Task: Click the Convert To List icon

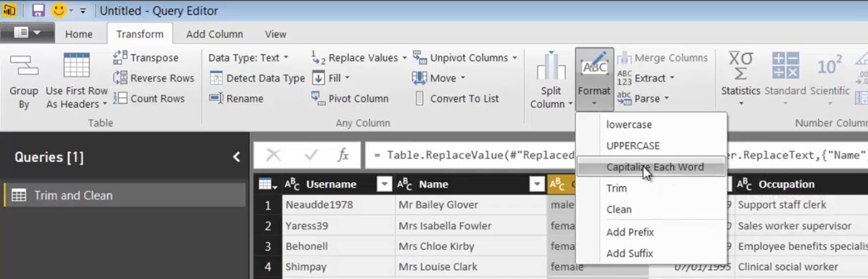Action: [420, 98]
